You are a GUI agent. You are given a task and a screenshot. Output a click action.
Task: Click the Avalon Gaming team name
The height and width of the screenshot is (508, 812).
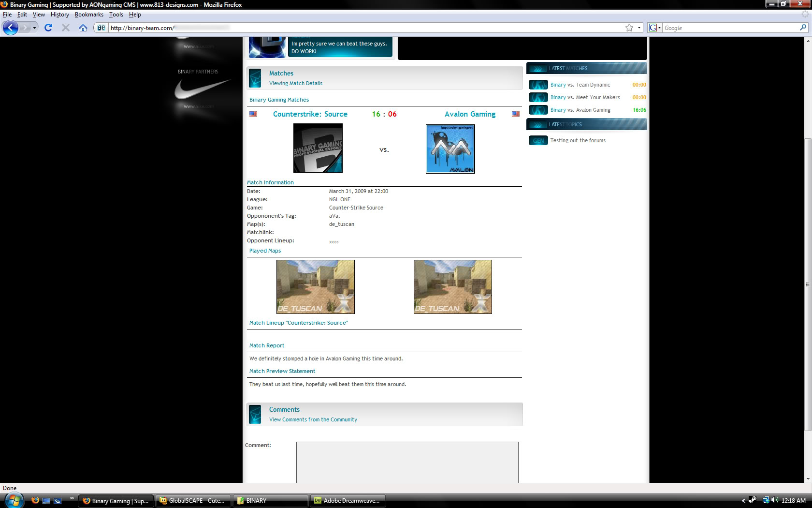click(x=470, y=114)
